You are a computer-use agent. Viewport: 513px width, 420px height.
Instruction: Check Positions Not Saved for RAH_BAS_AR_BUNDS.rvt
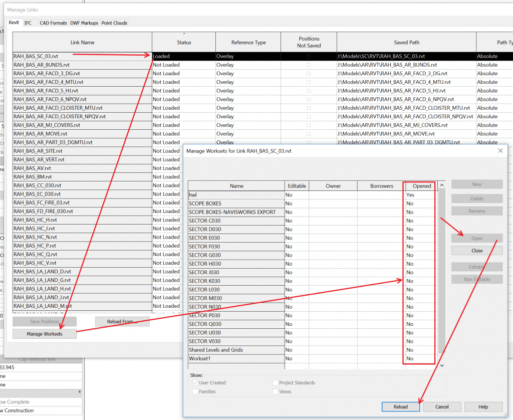tap(308, 65)
